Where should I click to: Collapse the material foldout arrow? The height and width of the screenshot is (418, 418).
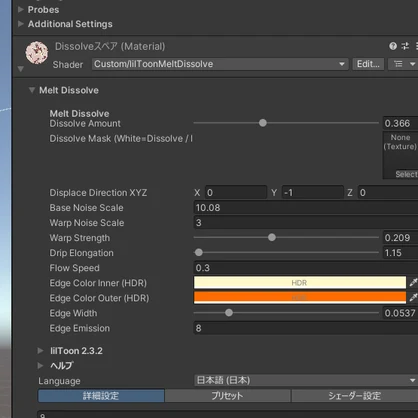21,69
